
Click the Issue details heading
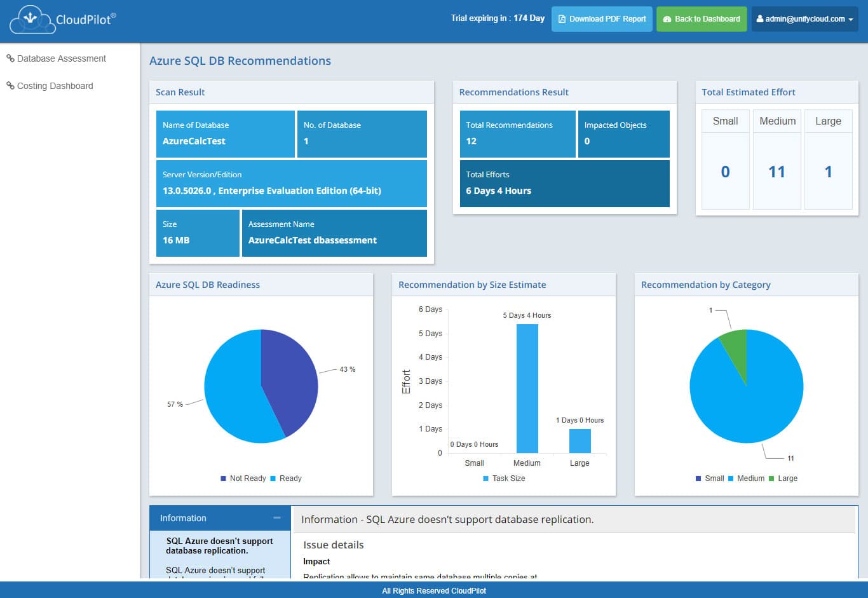[334, 545]
